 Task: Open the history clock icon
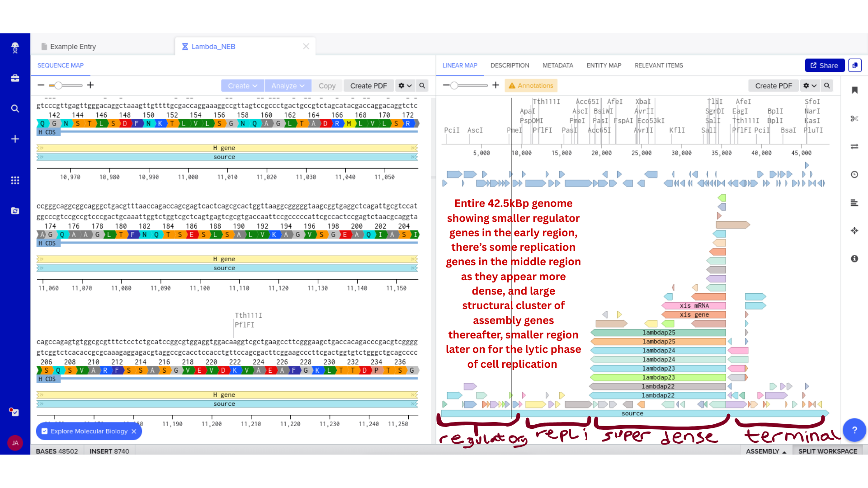854,174
